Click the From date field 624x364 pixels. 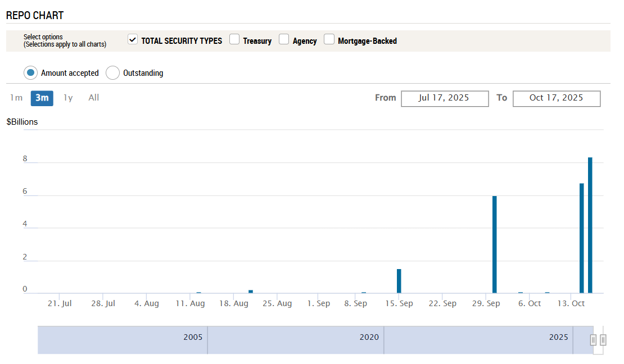click(x=444, y=98)
